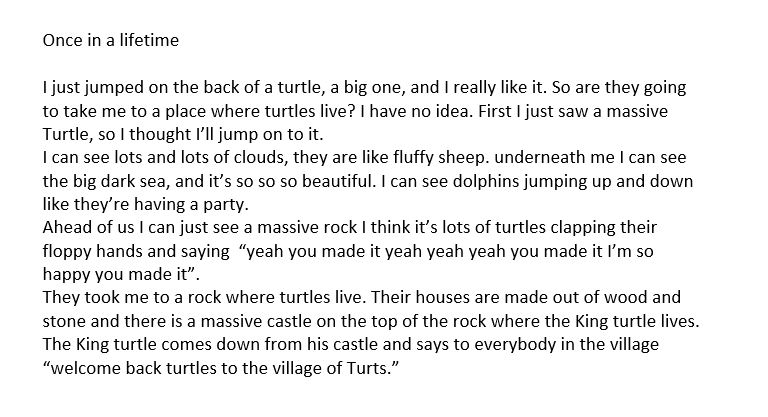Click the title 'Once in a lifetime'
The height and width of the screenshot is (417, 768).
[111, 40]
